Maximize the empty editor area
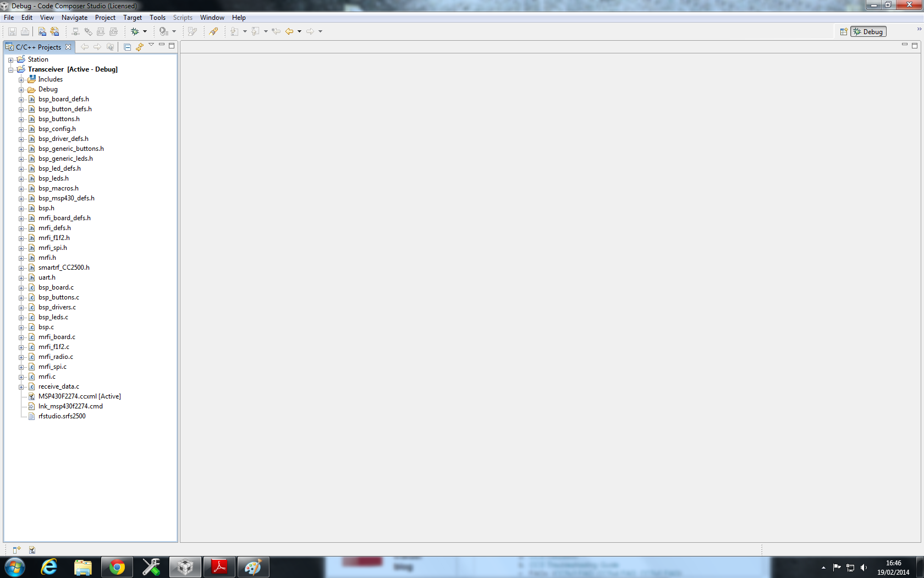Screen dimensions: 924x578 915,46
